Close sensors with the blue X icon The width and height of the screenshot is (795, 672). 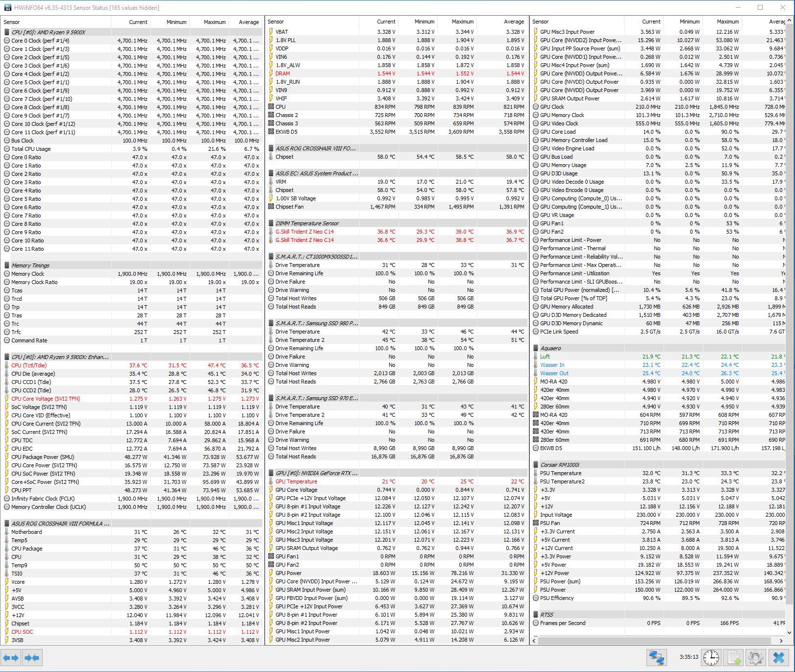(778, 657)
